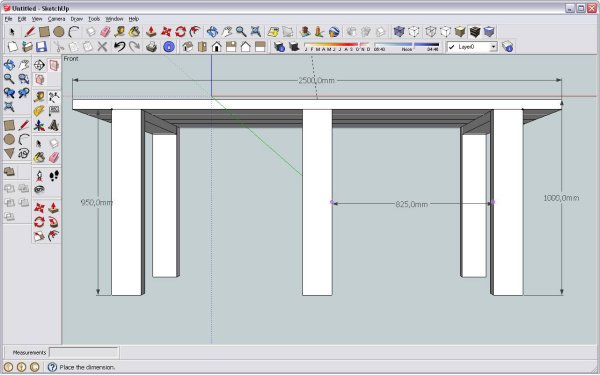Open the Tools menu
Viewport: 600px width, 375px height.
tap(94, 19)
